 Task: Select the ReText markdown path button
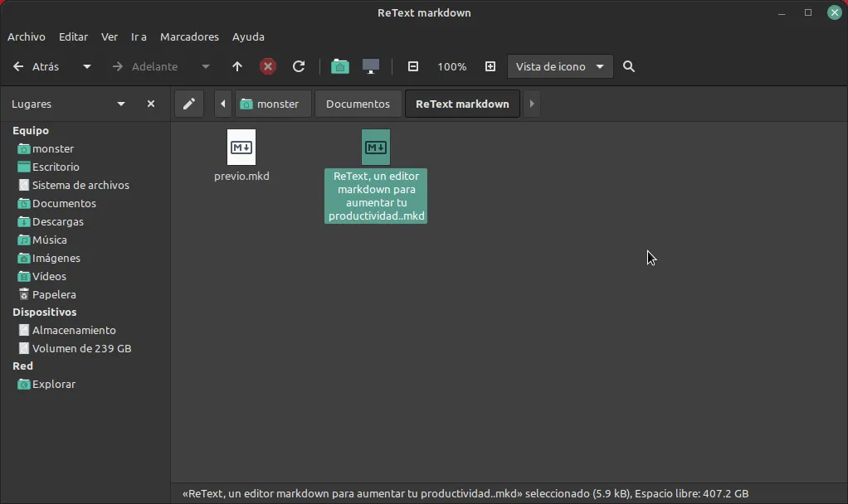462,104
